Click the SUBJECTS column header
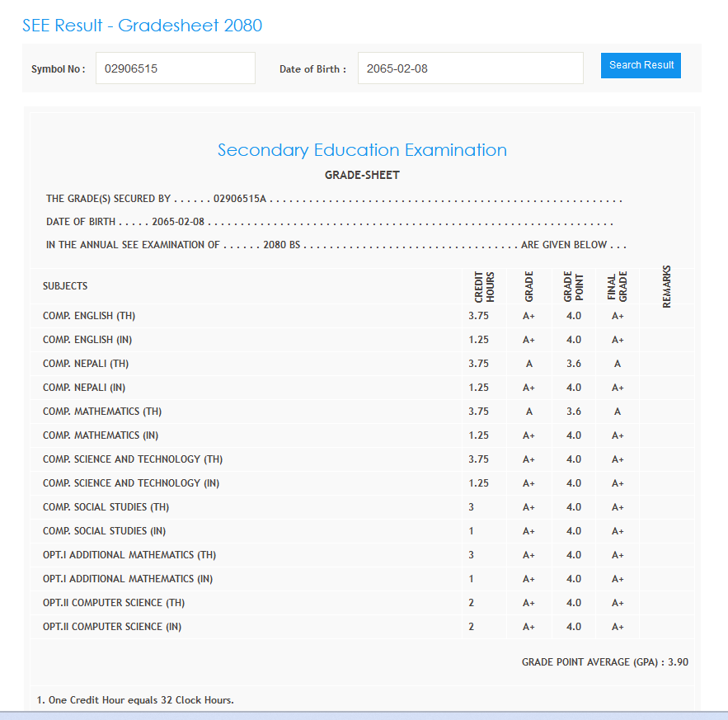The height and width of the screenshot is (720, 728). click(x=65, y=286)
